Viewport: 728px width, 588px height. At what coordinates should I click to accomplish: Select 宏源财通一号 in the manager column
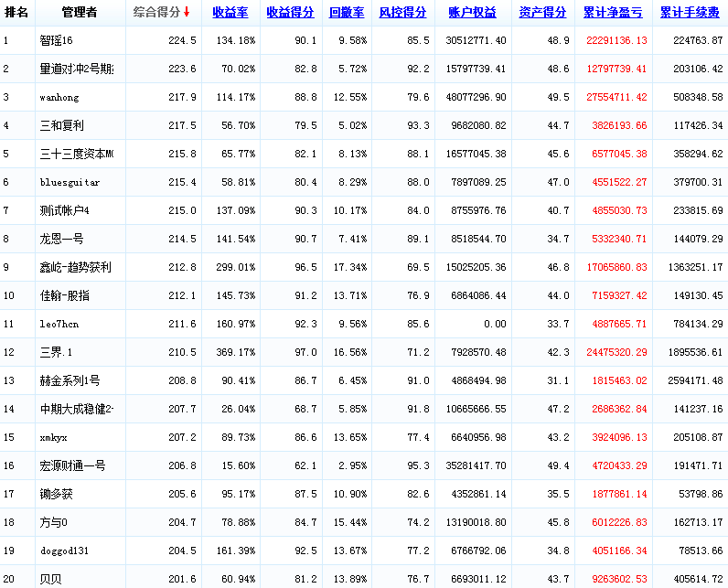coord(72,466)
